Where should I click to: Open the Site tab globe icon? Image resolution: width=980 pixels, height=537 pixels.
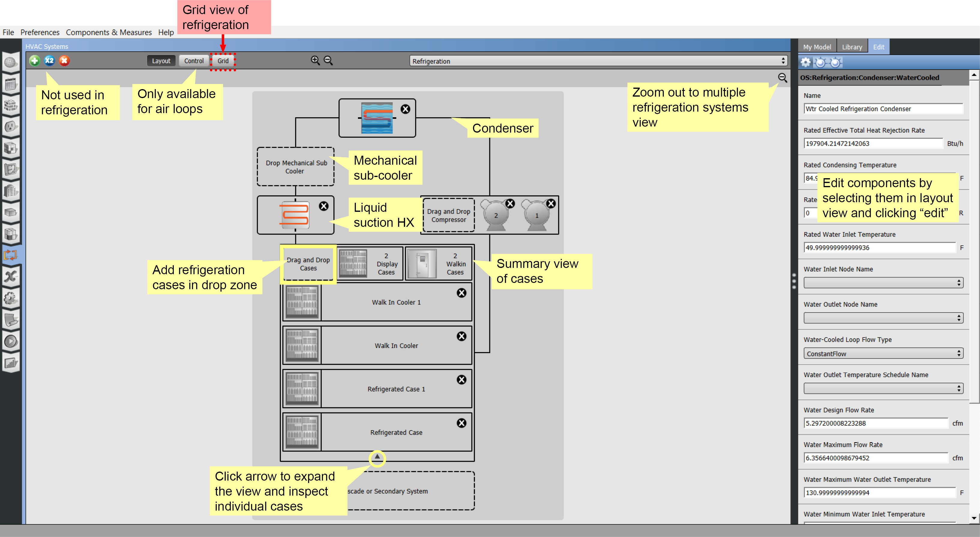10,62
